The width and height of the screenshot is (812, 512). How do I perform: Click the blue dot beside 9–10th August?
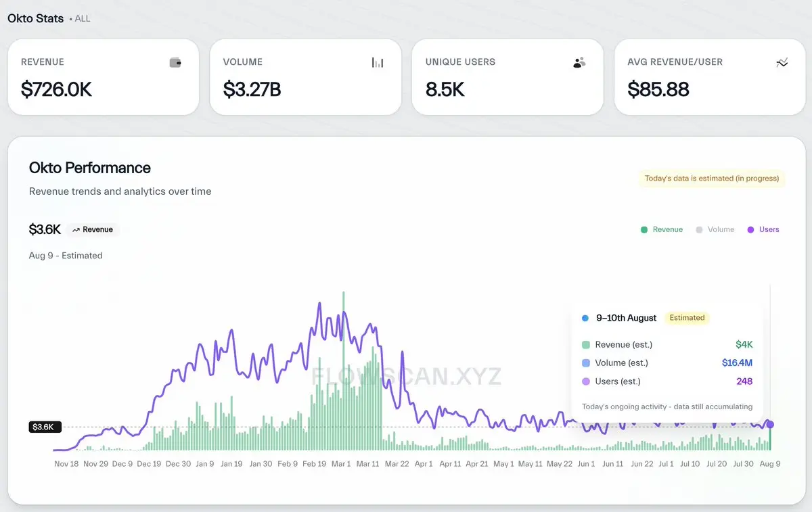585,318
